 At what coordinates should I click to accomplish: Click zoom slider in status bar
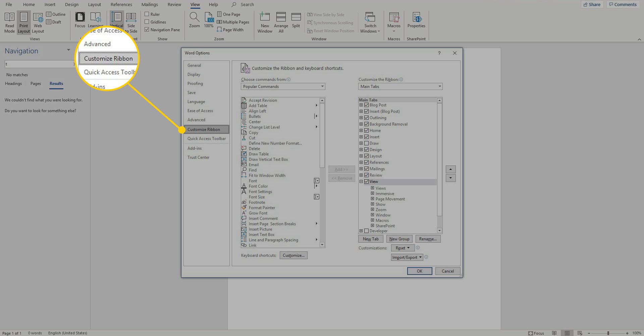point(608,333)
